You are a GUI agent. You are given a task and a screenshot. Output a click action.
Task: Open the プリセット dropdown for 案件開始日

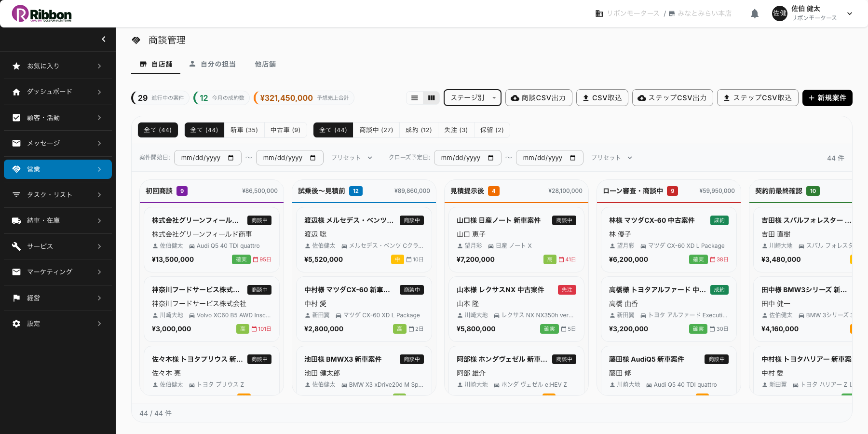352,158
